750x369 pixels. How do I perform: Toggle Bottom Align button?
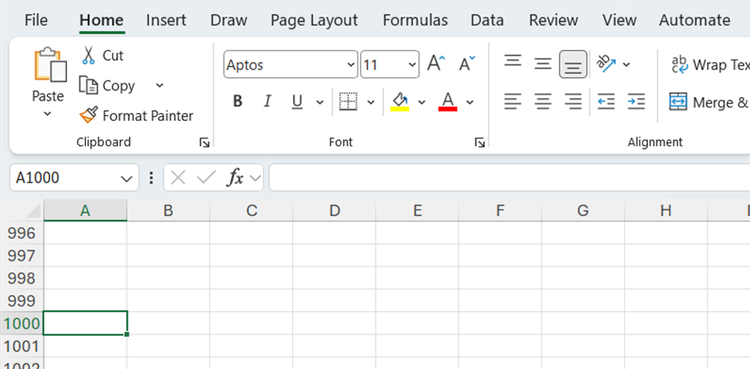pyautogui.click(x=573, y=64)
